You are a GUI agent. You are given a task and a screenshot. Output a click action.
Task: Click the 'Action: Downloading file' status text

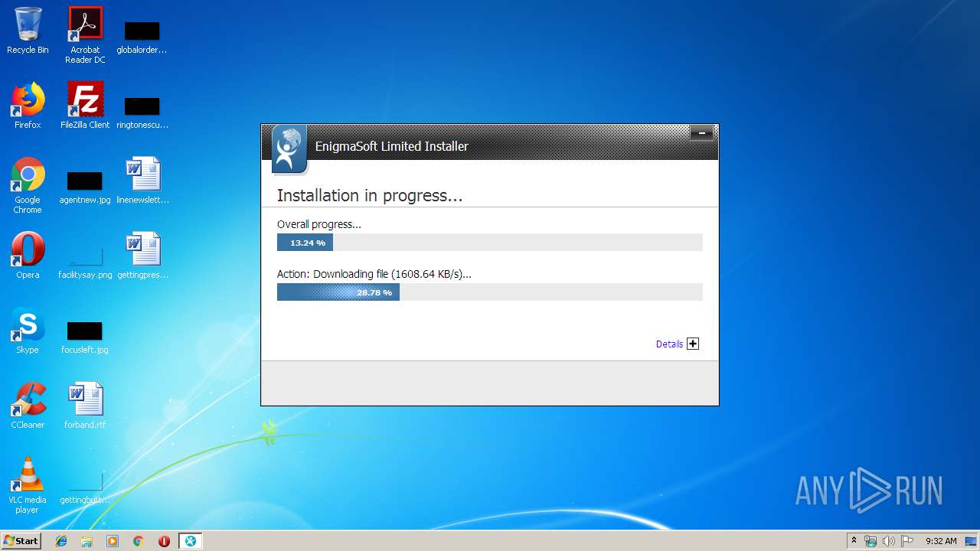374,274
